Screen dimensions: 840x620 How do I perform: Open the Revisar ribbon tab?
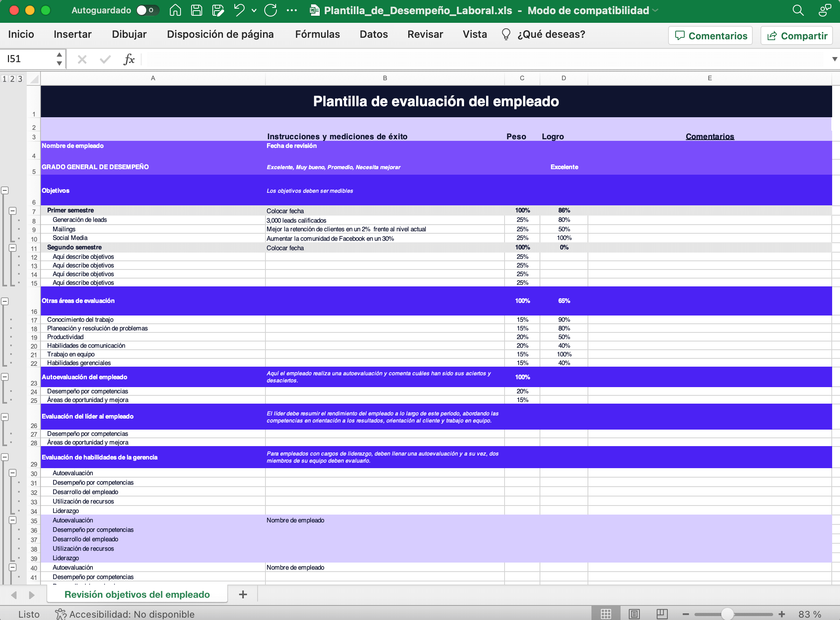point(425,35)
